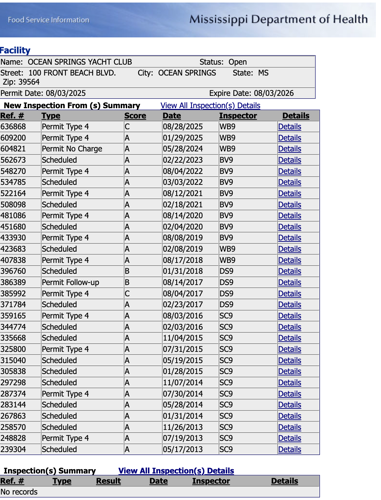
Task: Open Details link for inspection 248828
Action: (289, 438)
